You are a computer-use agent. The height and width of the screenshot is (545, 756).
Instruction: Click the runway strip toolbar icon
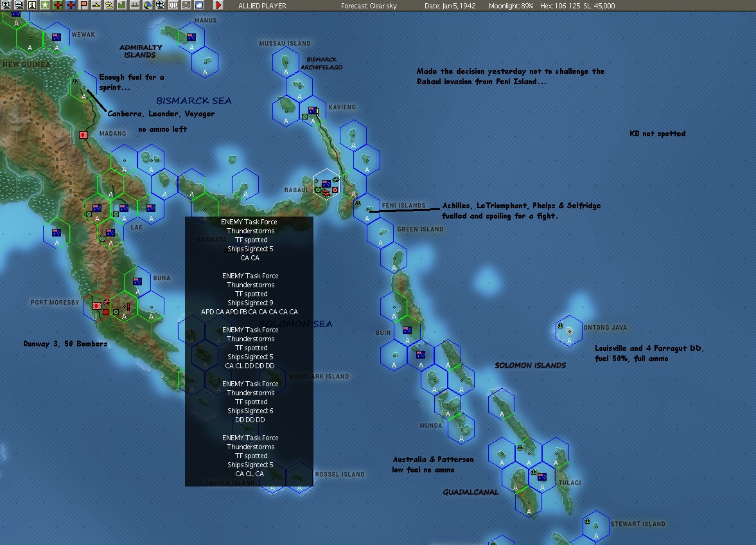(186, 5)
